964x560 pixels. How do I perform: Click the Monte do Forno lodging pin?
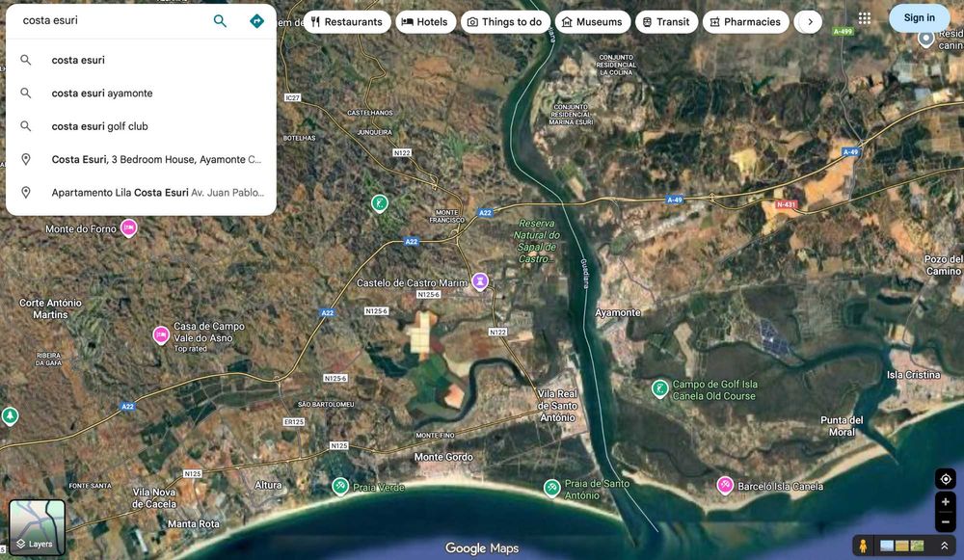pyautogui.click(x=128, y=228)
